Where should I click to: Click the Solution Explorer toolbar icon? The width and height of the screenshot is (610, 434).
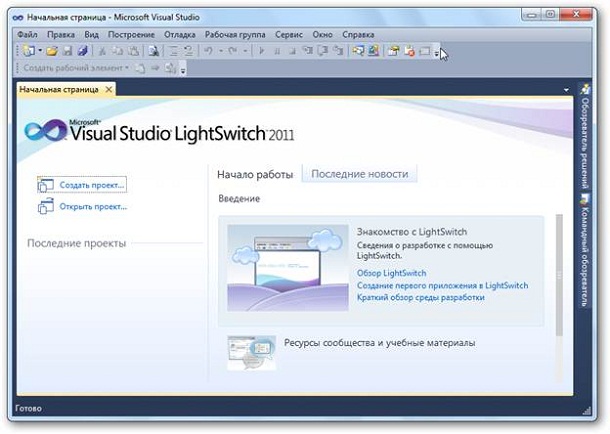pyautogui.click(x=358, y=51)
